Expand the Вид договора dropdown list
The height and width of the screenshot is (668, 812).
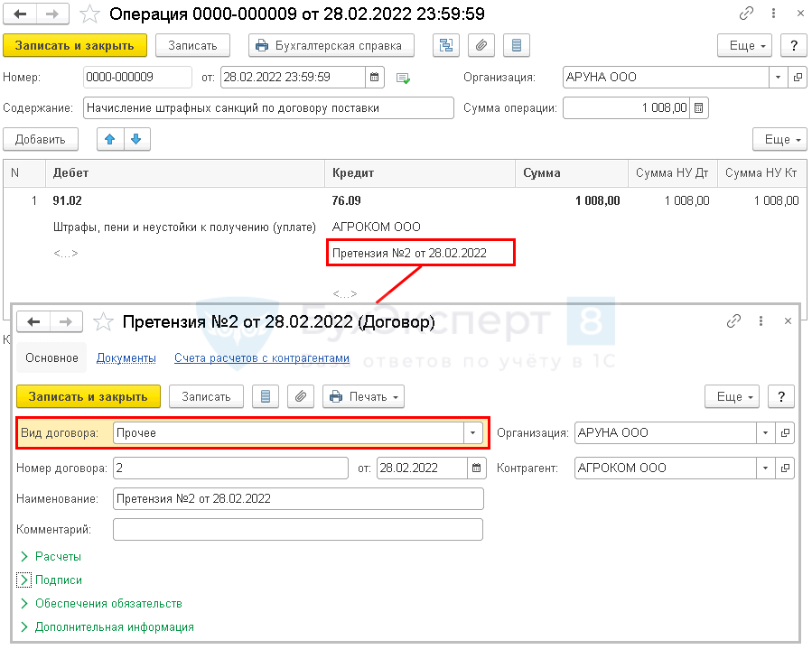473,433
